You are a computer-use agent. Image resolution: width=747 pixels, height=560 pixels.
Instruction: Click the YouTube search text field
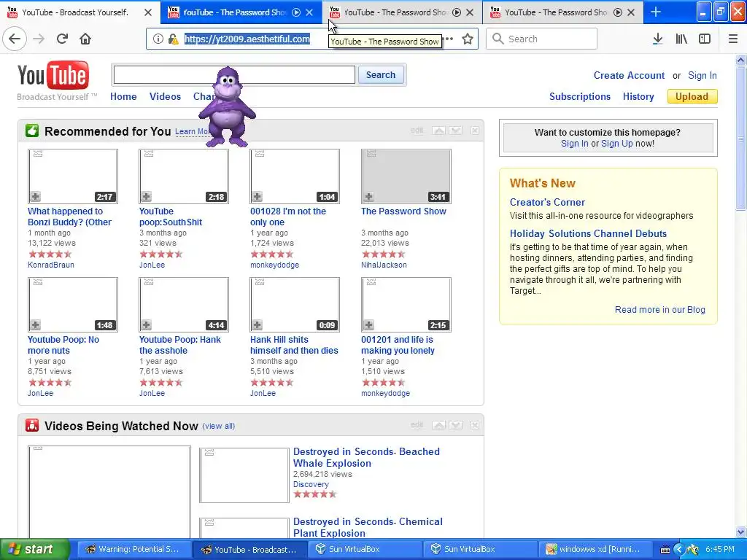234,75
